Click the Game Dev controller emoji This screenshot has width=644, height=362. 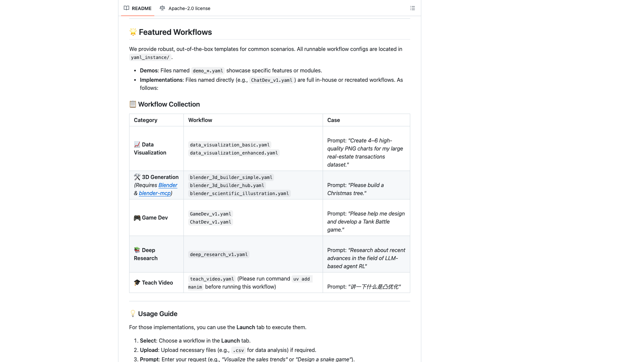(x=137, y=218)
